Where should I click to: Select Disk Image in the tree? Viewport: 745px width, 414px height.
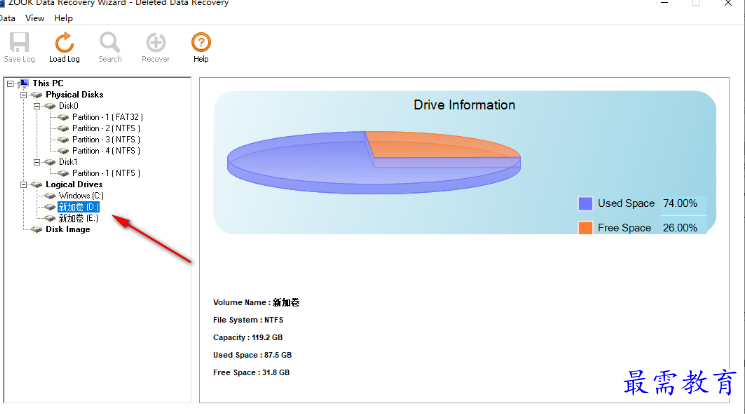(68, 229)
